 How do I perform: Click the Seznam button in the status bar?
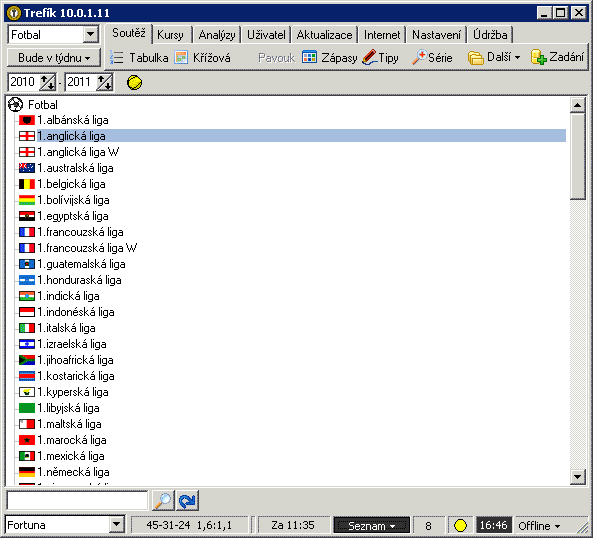(x=371, y=525)
